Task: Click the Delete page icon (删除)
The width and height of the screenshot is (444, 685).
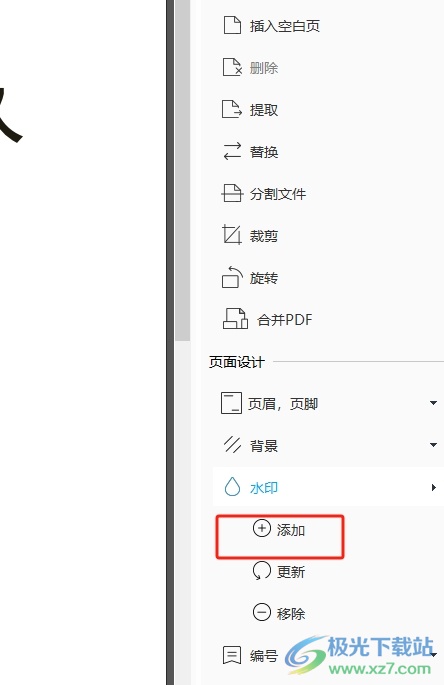Action: tap(232, 67)
